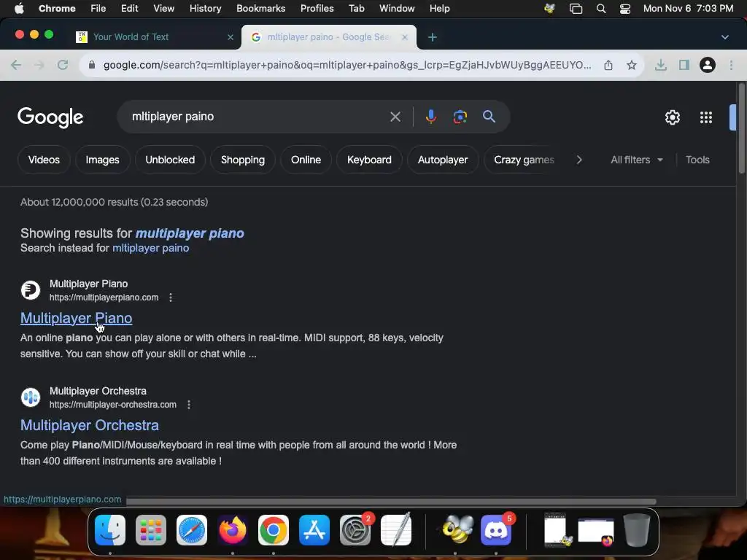
Task: Search by image with Google Lens
Action: tap(460, 117)
